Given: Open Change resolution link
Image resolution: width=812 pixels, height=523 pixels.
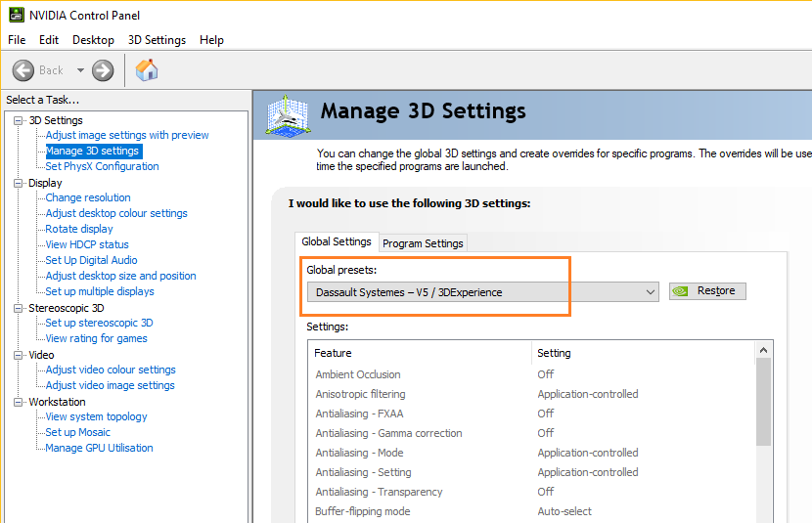Looking at the screenshot, I should (88, 197).
